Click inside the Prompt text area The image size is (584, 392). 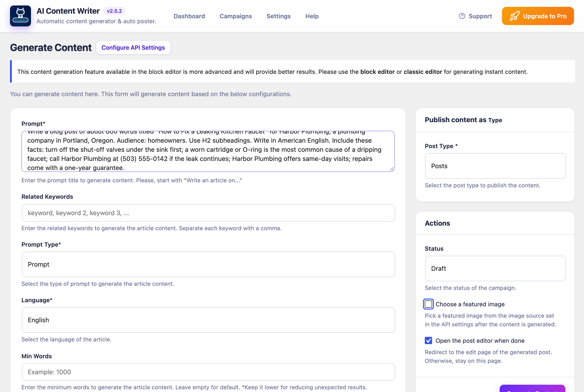tap(208, 151)
